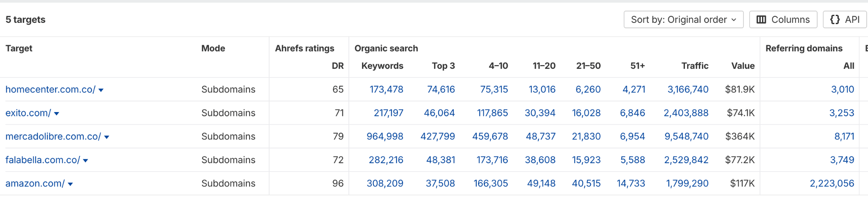Click homecenter referring domains 3,010
Screen dimensions: 868x200
click(x=843, y=89)
